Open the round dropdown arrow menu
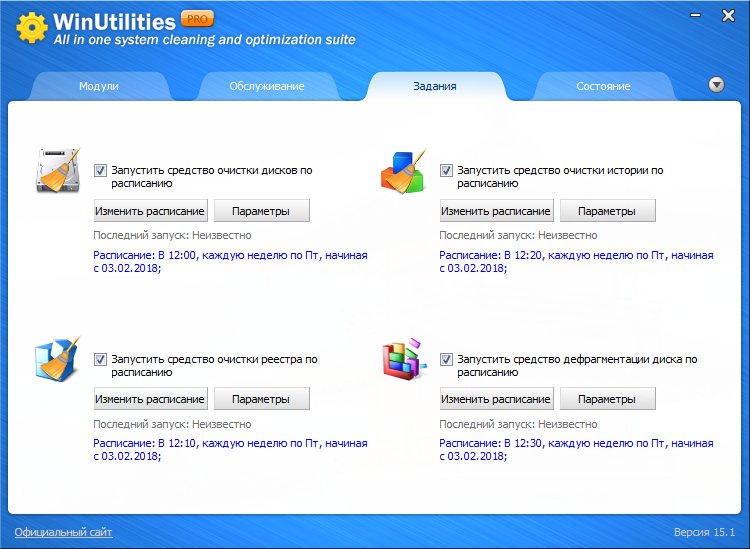 (x=716, y=85)
